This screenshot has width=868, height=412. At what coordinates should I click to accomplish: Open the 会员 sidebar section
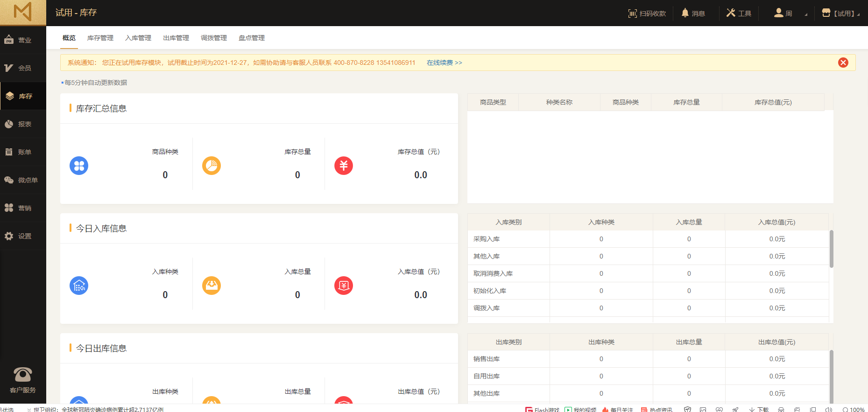tap(23, 68)
